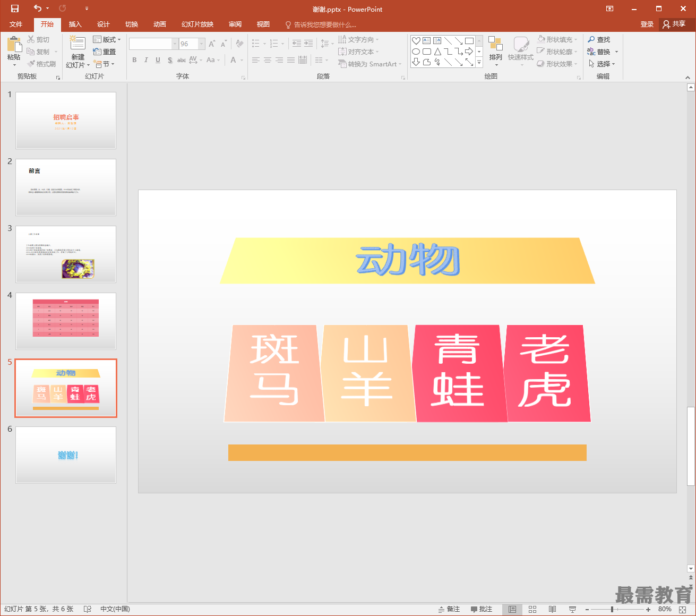Switch to the Animations (动画) tab

point(160,24)
